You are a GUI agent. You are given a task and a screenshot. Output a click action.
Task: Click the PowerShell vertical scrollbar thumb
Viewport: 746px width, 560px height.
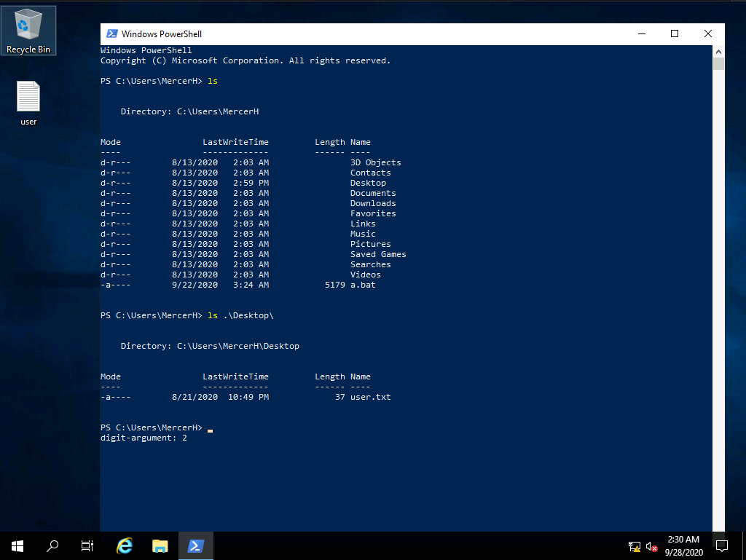pyautogui.click(x=718, y=64)
